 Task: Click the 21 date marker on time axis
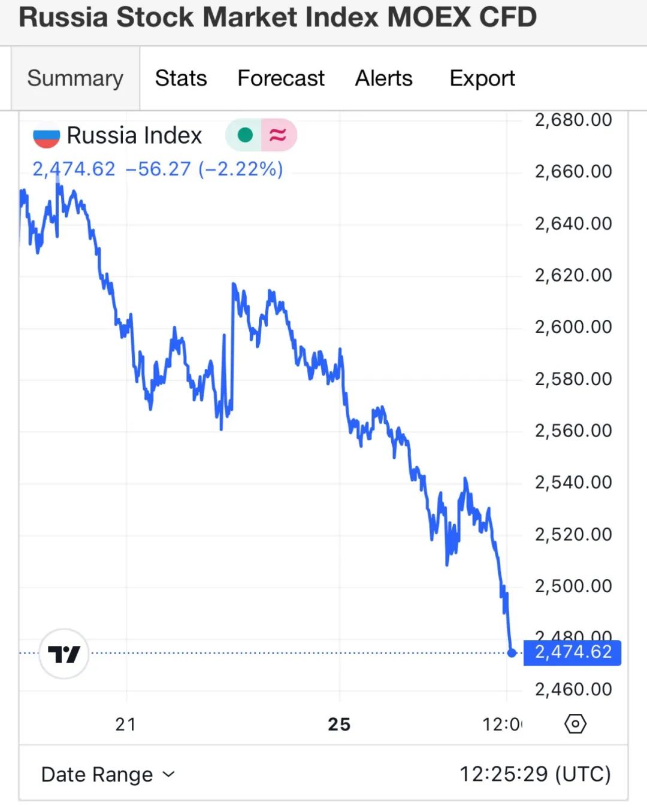point(126,725)
